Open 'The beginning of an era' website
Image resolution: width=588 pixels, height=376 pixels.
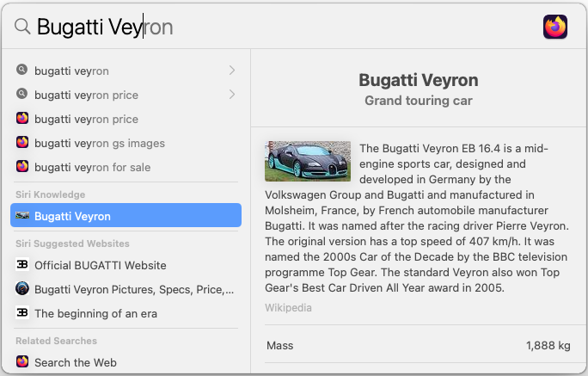click(x=126, y=313)
